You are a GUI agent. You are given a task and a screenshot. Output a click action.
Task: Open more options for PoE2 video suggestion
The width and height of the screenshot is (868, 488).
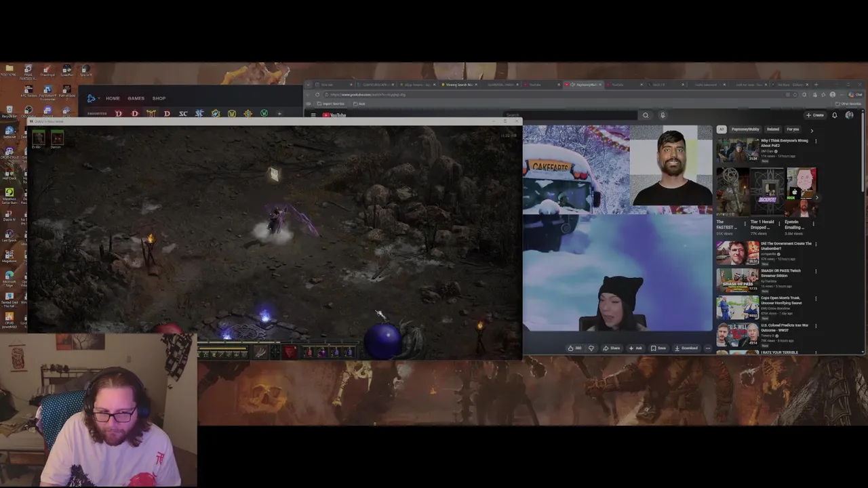coord(816,141)
